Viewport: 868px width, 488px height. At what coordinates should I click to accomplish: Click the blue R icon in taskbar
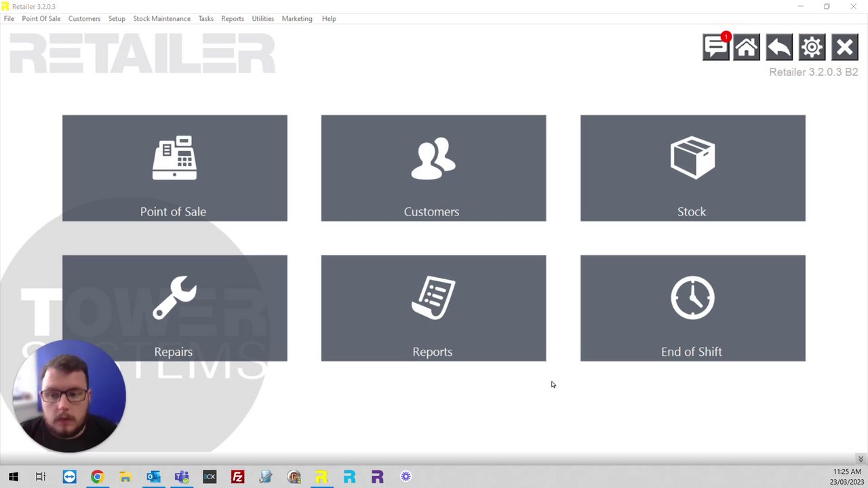(x=349, y=476)
